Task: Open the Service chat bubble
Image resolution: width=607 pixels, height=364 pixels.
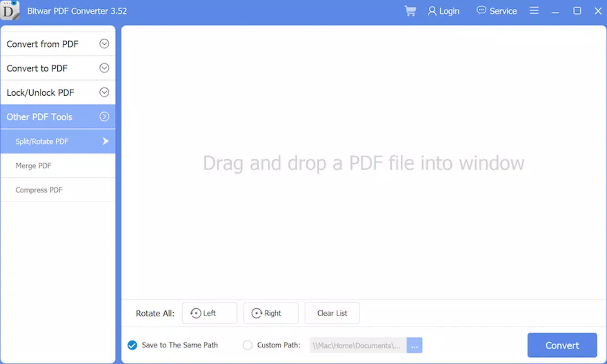Action: 481,10
